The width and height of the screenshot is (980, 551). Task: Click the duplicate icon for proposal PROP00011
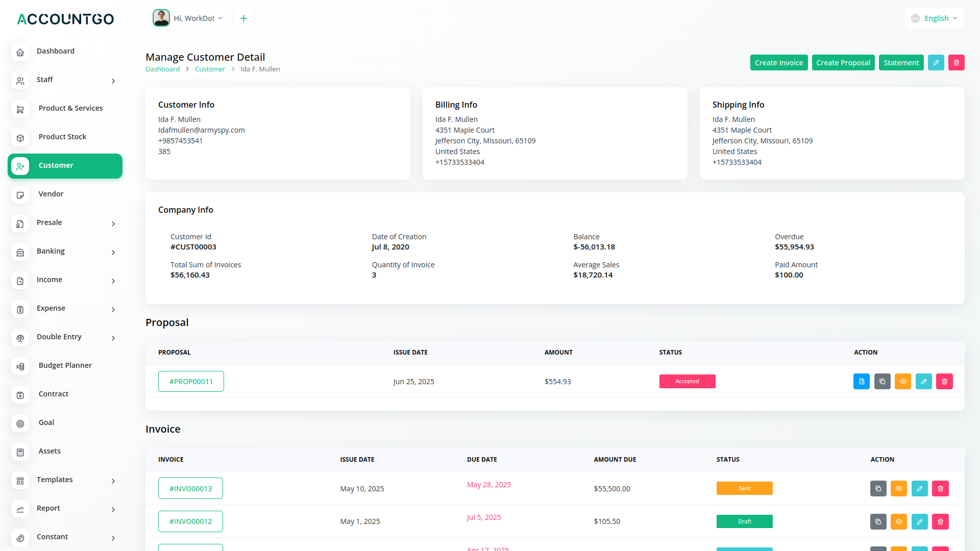pyautogui.click(x=882, y=381)
